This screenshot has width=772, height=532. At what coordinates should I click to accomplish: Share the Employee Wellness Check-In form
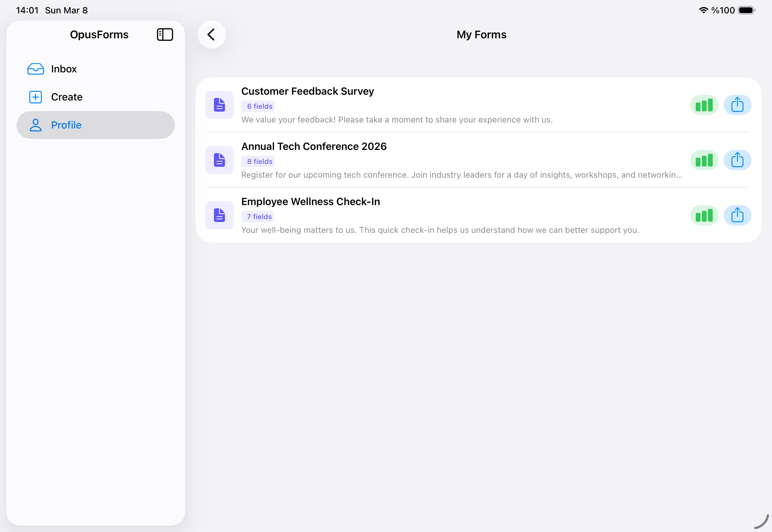click(x=737, y=215)
